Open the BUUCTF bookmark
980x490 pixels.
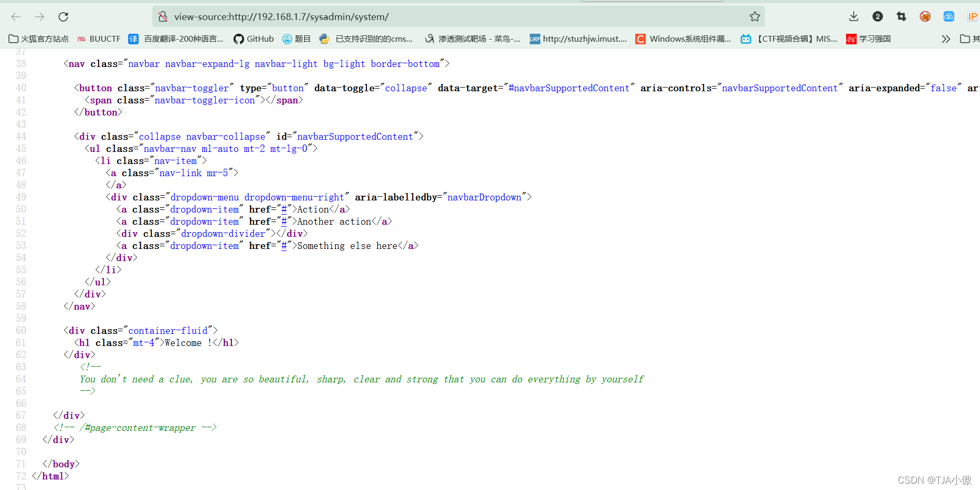(99, 39)
